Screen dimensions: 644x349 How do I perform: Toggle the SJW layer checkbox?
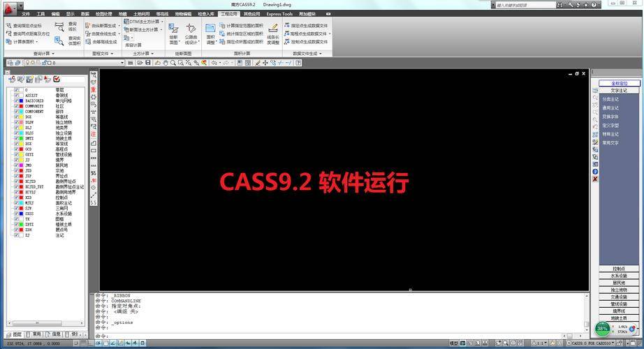pyautogui.click(x=17, y=209)
